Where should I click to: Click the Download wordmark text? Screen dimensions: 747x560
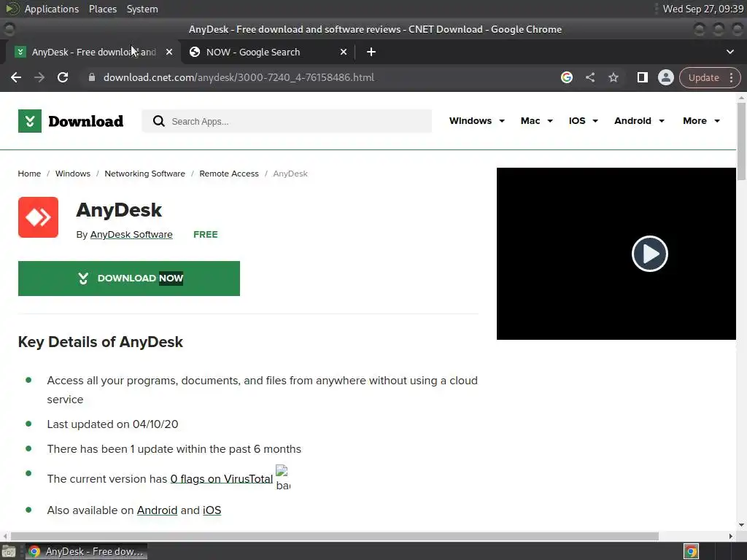(86, 122)
